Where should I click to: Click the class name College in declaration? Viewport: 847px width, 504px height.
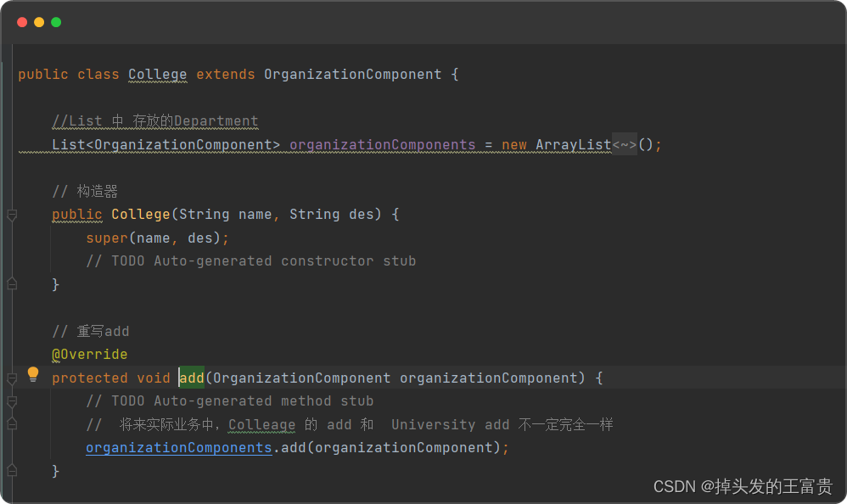tap(158, 75)
